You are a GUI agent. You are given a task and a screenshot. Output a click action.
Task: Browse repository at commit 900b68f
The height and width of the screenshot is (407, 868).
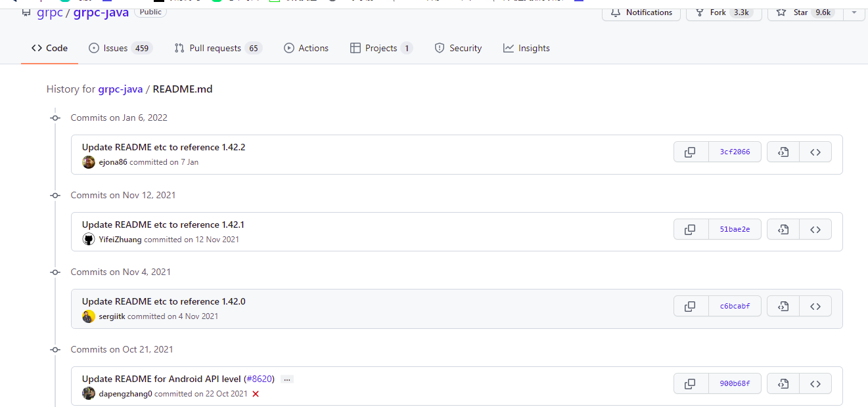[815, 384]
